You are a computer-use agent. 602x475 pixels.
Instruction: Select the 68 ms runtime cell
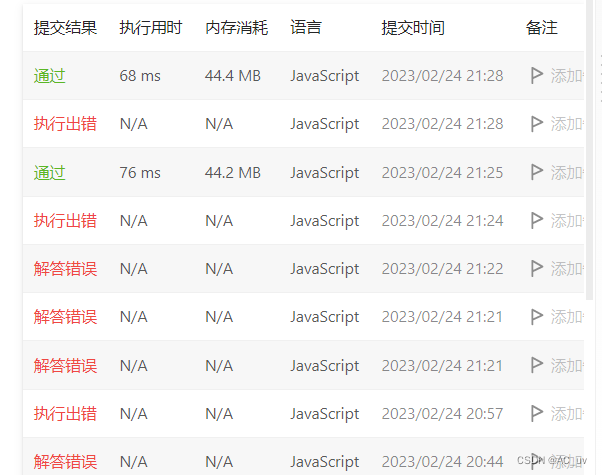tap(140, 76)
